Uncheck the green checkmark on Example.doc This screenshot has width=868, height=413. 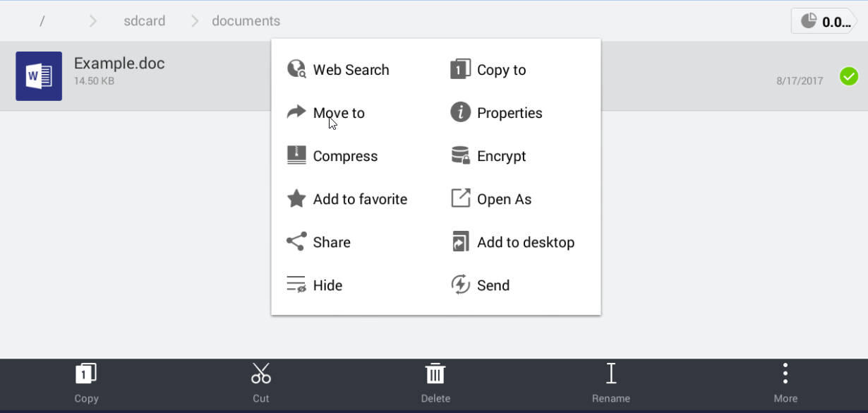click(x=849, y=76)
